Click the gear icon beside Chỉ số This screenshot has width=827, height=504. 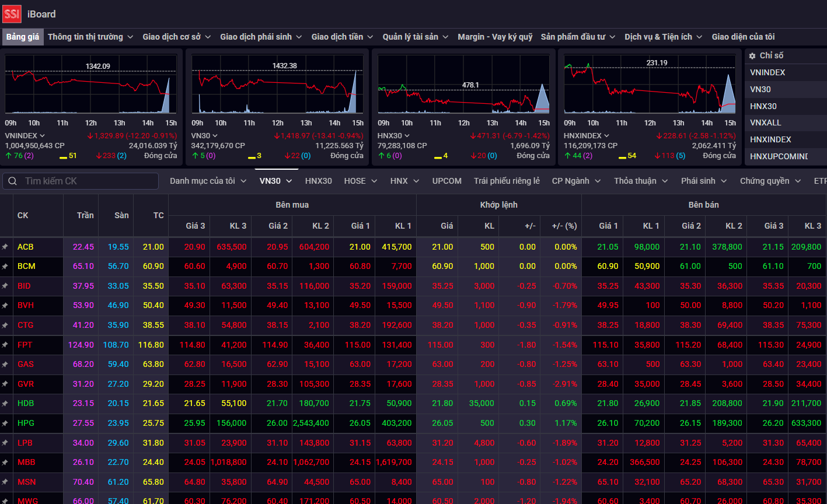(752, 56)
